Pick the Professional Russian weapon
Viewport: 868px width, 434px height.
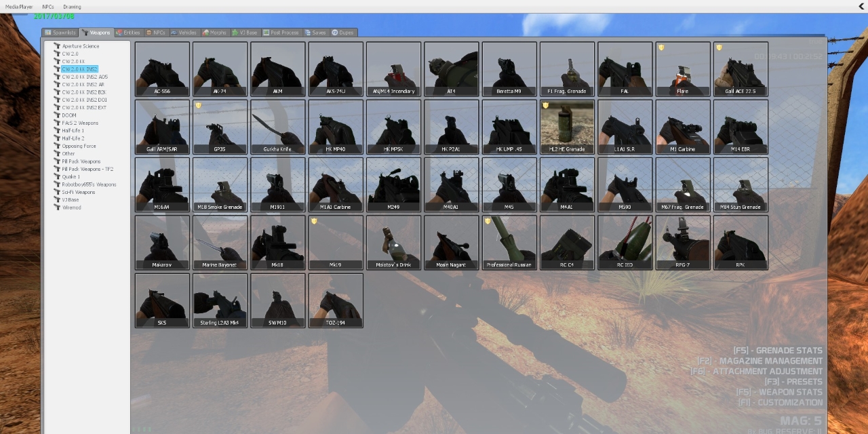click(509, 243)
